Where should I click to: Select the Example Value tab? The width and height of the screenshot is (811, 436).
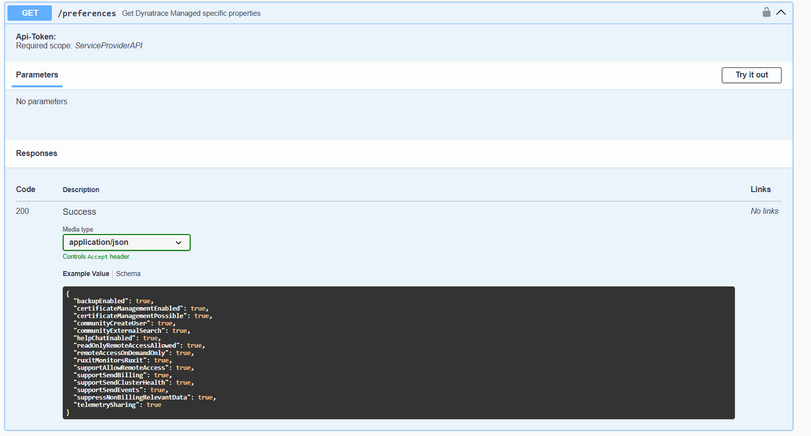(86, 273)
